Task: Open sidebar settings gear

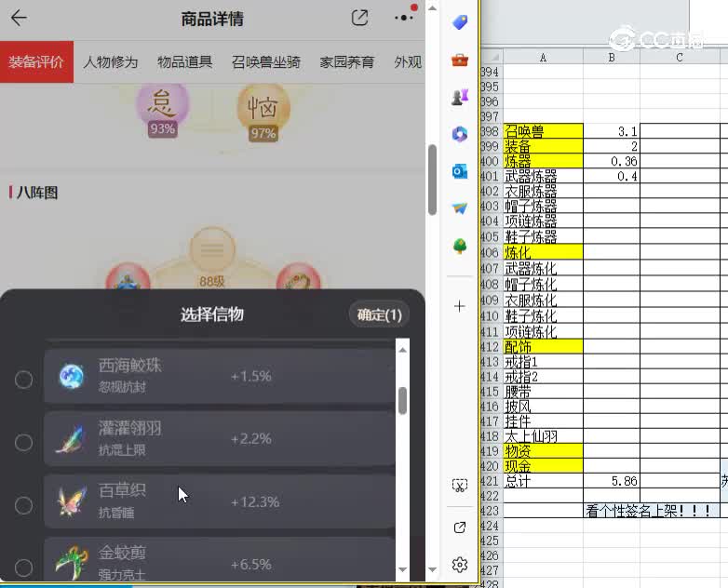Action: [460, 565]
